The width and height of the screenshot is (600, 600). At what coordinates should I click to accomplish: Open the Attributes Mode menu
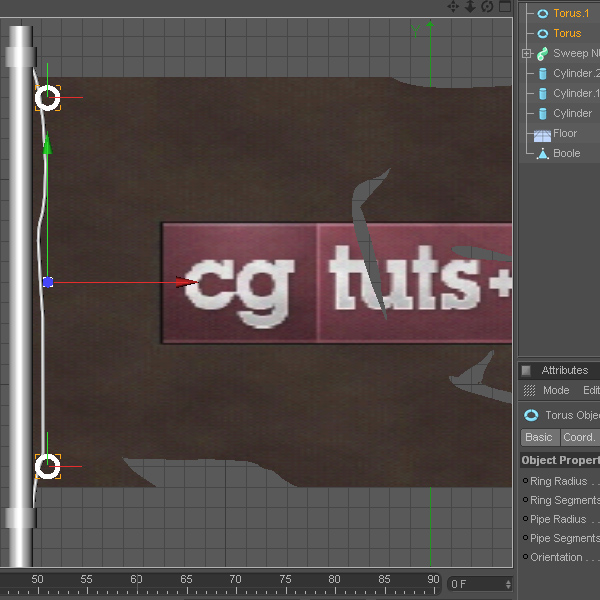[x=556, y=390]
